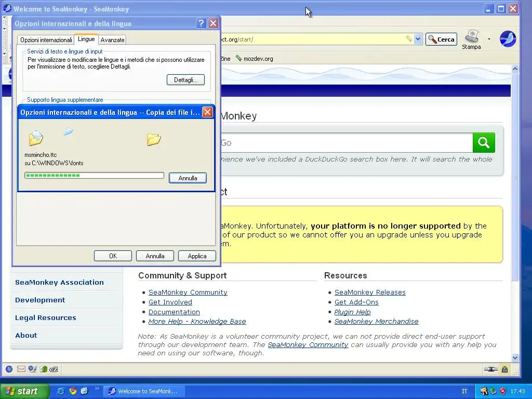532x399 pixels.
Task: Select the Lingue tab
Action: tap(86, 39)
